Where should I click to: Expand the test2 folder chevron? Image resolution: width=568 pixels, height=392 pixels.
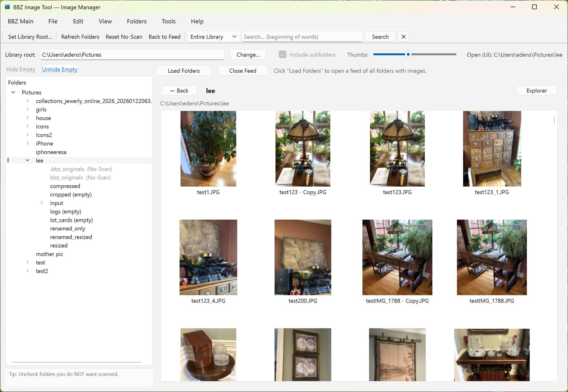tap(27, 271)
